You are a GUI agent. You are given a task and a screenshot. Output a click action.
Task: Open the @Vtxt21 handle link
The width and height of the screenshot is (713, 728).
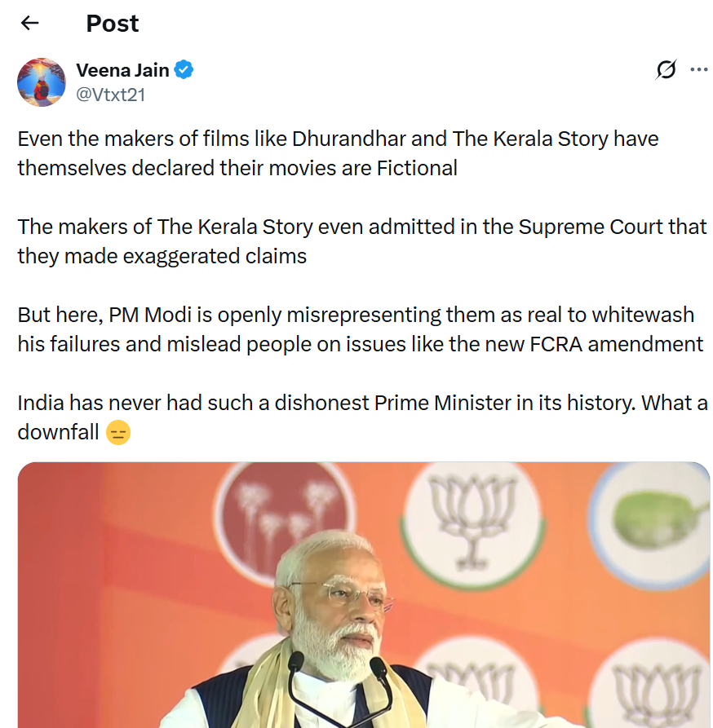pos(110,94)
